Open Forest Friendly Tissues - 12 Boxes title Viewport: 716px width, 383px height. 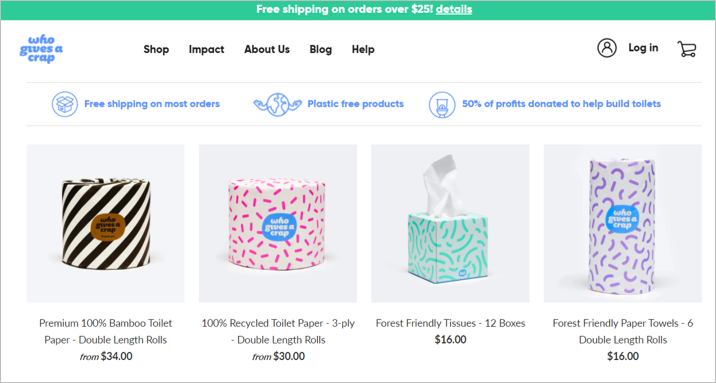click(x=450, y=323)
